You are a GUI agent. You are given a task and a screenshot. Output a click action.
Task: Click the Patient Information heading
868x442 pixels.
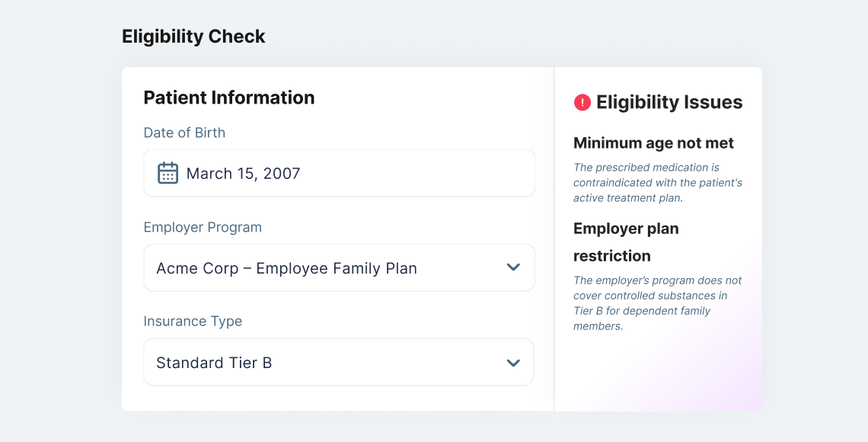click(x=228, y=98)
